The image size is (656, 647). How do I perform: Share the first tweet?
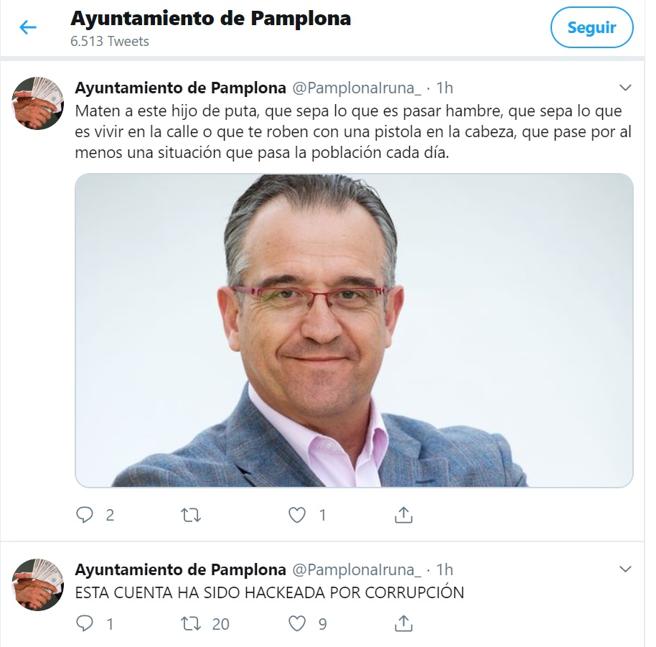403,515
